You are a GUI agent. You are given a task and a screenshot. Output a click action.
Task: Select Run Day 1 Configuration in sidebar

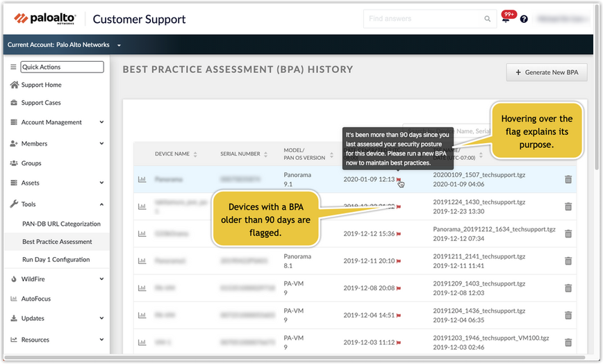click(56, 260)
